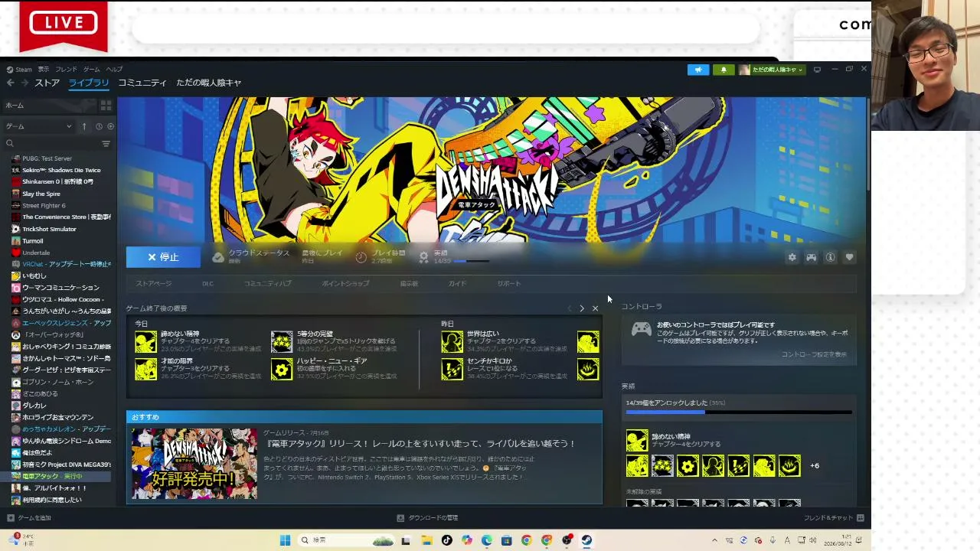980x551 pixels.
Task: Click the blue 停止 stop button
Action: pos(163,257)
